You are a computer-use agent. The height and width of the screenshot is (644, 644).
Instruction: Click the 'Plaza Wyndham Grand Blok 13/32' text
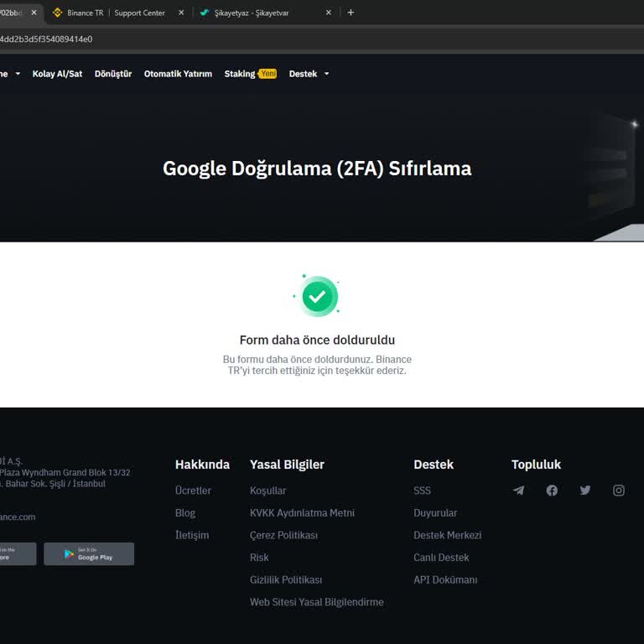(65, 473)
